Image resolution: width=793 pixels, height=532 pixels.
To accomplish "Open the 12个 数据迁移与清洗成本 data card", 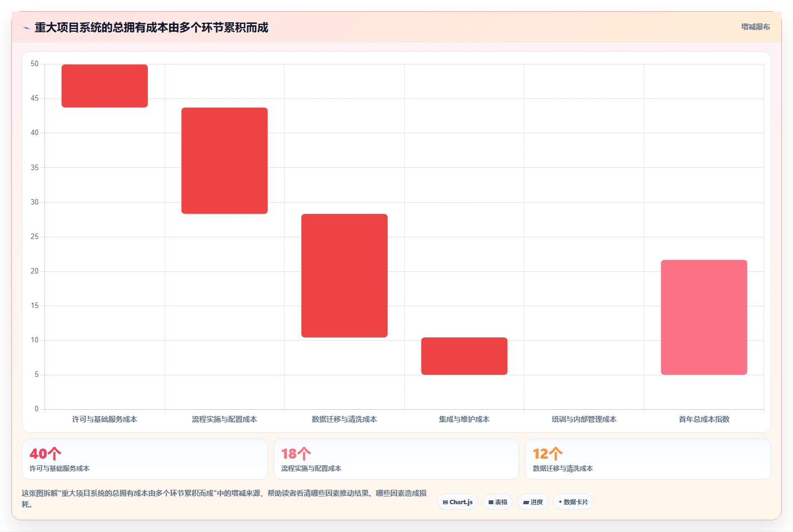I will point(648,459).
